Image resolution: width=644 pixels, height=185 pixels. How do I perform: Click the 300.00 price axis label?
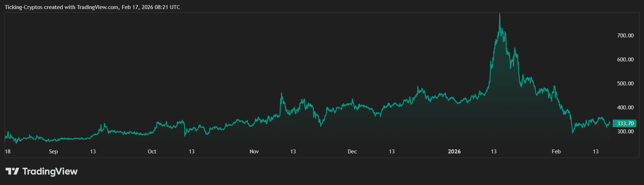click(x=625, y=132)
